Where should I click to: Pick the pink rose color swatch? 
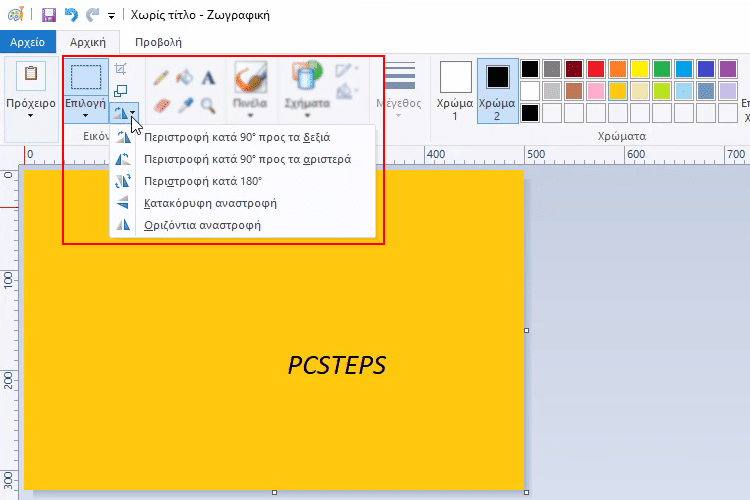(x=596, y=91)
